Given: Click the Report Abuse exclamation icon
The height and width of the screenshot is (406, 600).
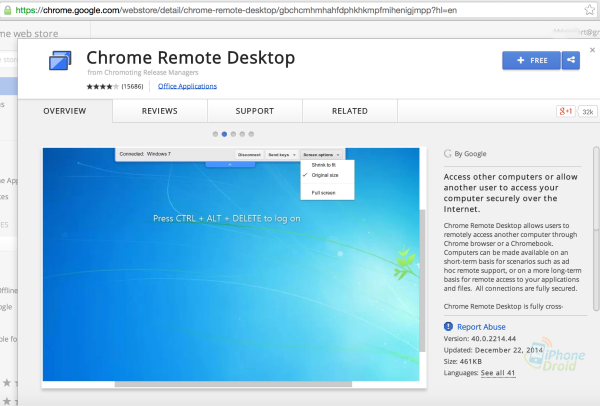Looking at the screenshot, I should pyautogui.click(x=448, y=326).
